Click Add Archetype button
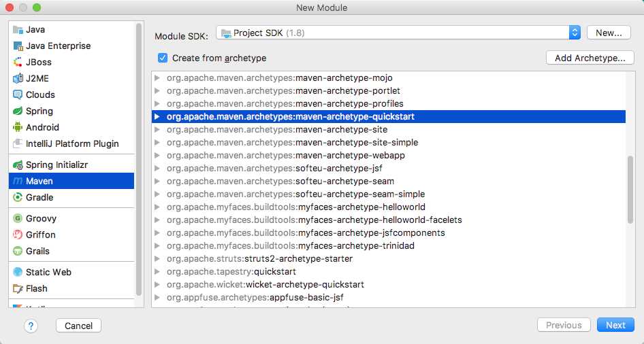 pyautogui.click(x=590, y=58)
